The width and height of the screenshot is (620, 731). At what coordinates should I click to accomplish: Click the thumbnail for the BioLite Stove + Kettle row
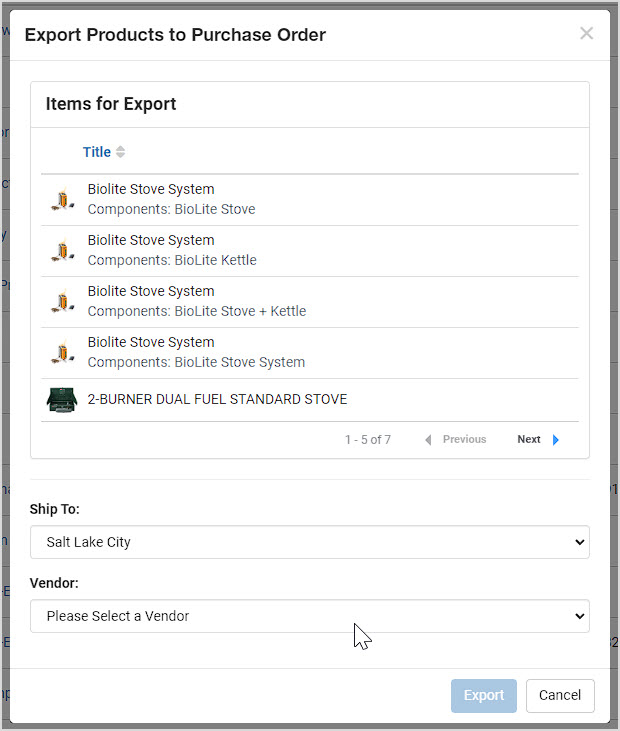62,302
